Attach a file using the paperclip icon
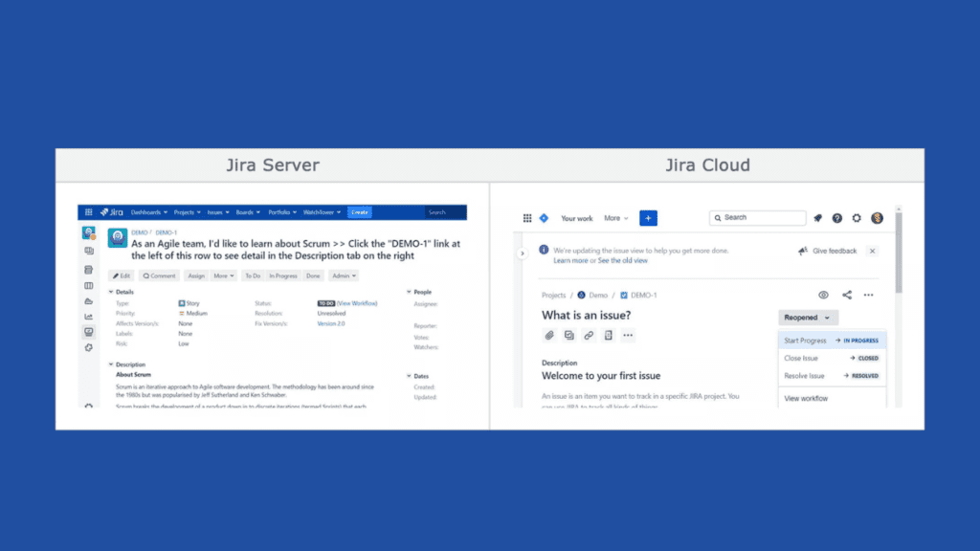Screen dimensions: 980x551 pyautogui.click(x=548, y=335)
